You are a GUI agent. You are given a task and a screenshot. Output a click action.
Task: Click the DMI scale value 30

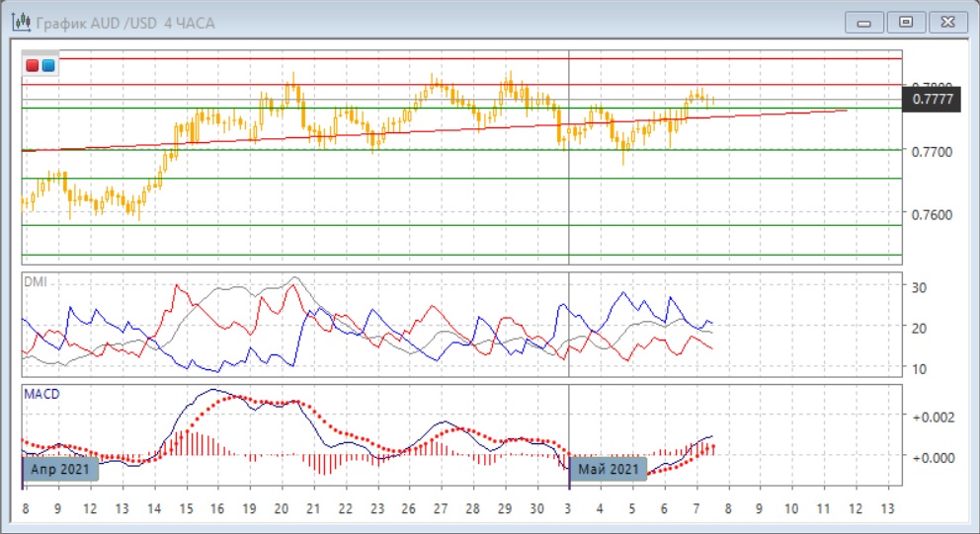tap(918, 287)
